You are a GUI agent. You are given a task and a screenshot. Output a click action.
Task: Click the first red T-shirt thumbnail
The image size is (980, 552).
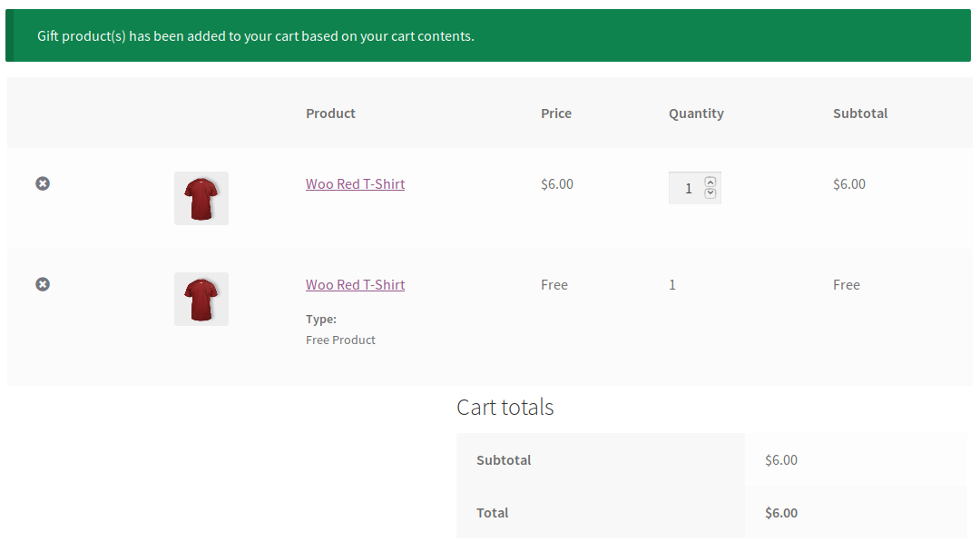201,198
